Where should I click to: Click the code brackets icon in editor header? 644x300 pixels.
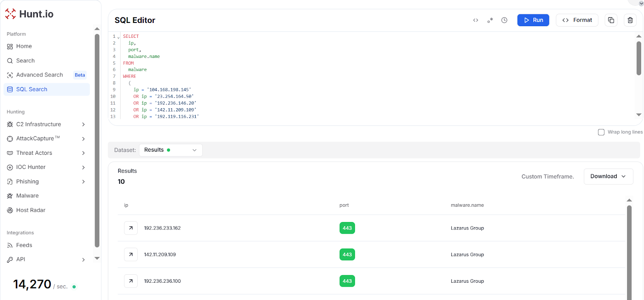(x=476, y=20)
